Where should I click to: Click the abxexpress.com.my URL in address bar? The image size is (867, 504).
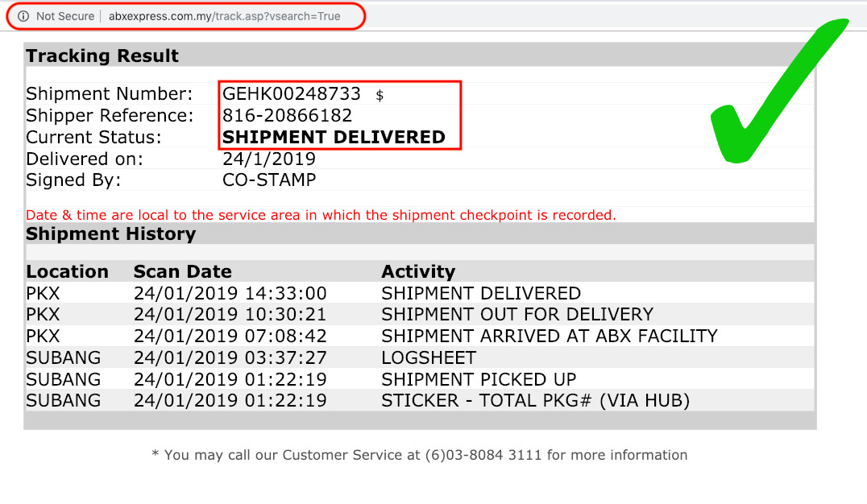coord(224,16)
